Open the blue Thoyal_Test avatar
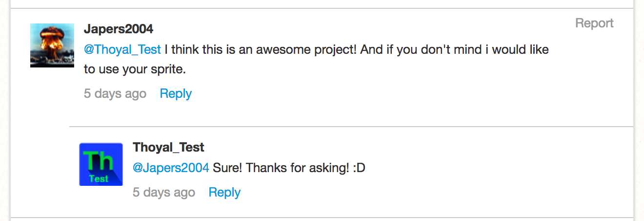The image size is (644, 221). pyautogui.click(x=101, y=164)
